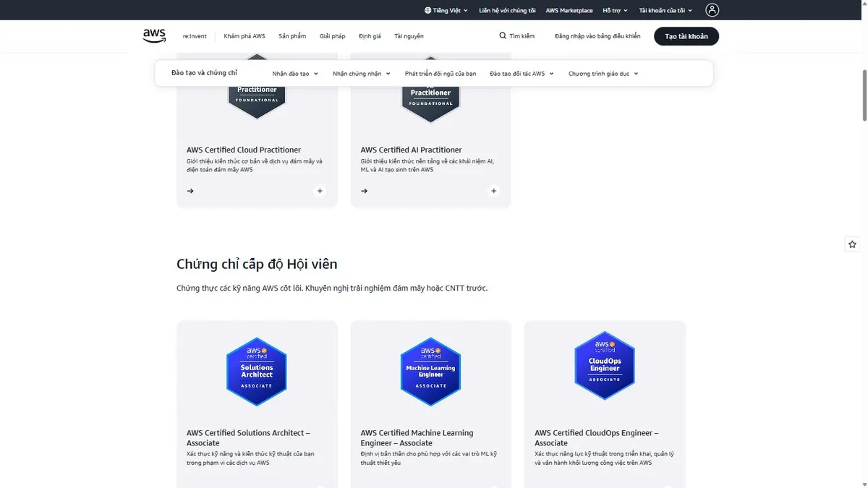Click Phát triển đội ngũ của bạn link
Image resolution: width=868 pixels, height=488 pixels.
click(x=441, y=74)
